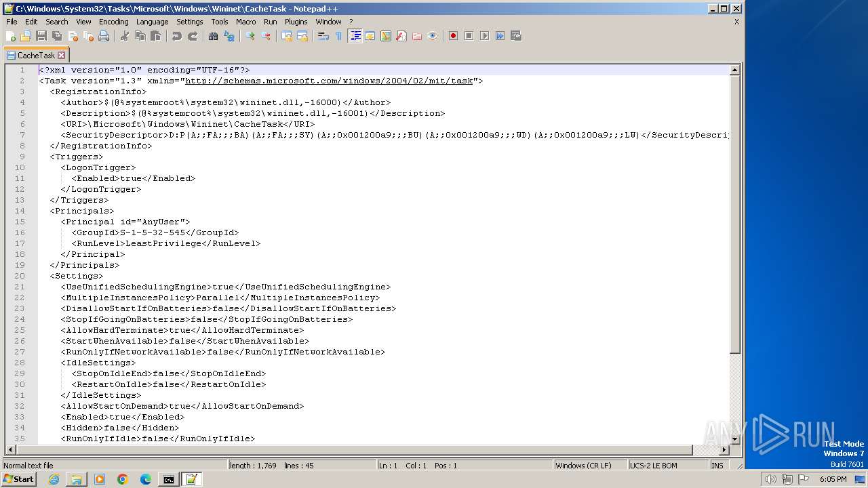Click the schemas.microsoft.com URL in line 2
Image resolution: width=868 pixels, height=488 pixels.
coord(329,81)
